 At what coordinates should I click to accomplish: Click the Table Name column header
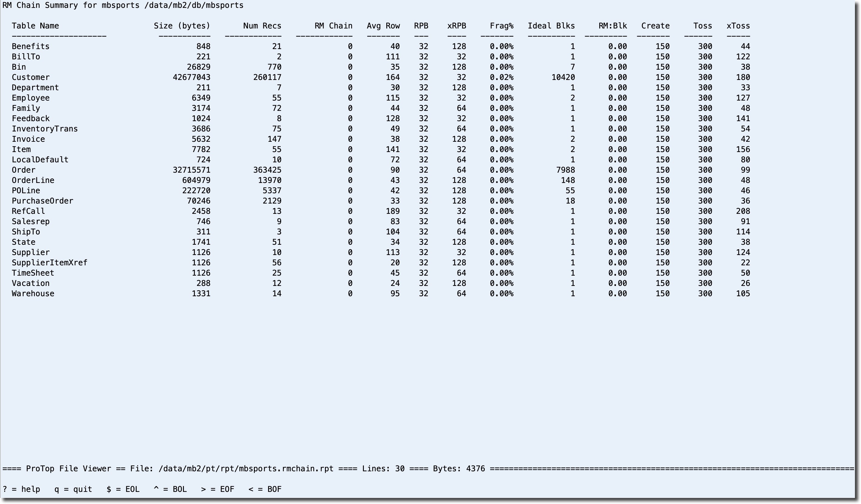pyautogui.click(x=35, y=26)
